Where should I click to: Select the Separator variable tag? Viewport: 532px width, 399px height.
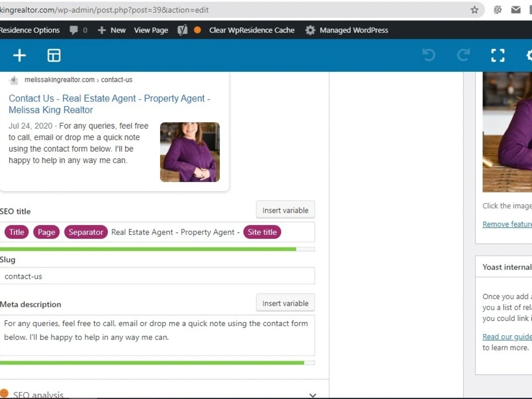[86, 232]
